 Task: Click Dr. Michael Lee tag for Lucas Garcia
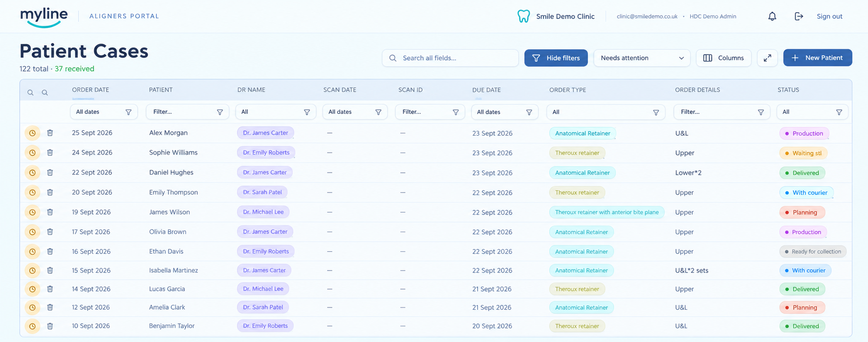point(263,289)
